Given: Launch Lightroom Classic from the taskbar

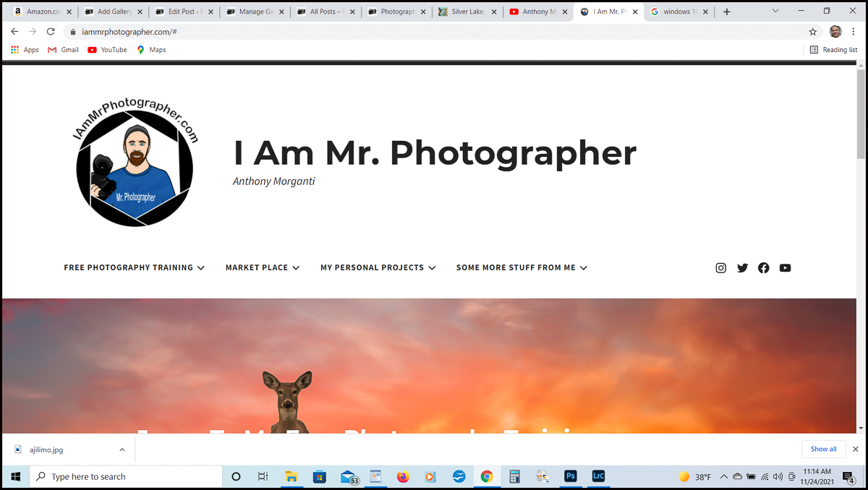Looking at the screenshot, I should pyautogui.click(x=598, y=476).
